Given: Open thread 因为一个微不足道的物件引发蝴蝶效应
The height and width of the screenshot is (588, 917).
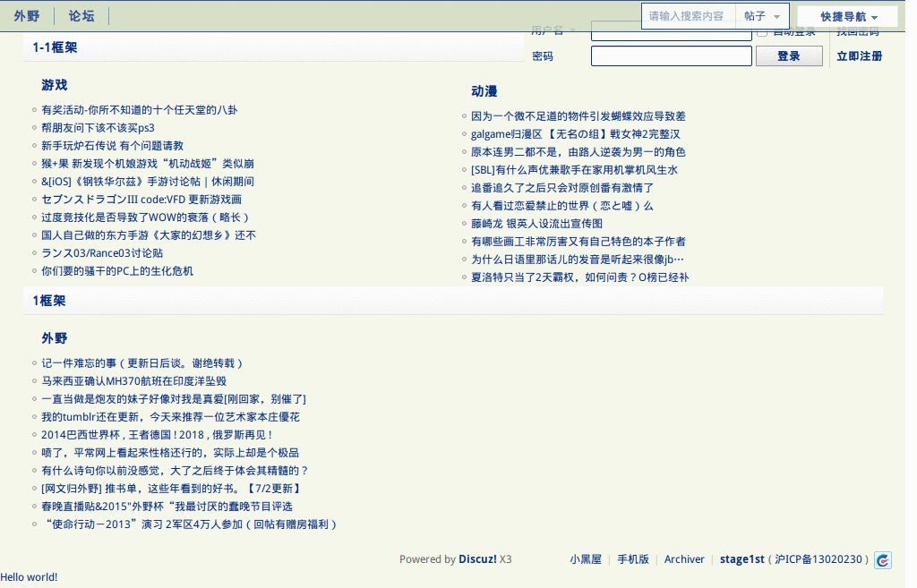Looking at the screenshot, I should click(578, 116).
